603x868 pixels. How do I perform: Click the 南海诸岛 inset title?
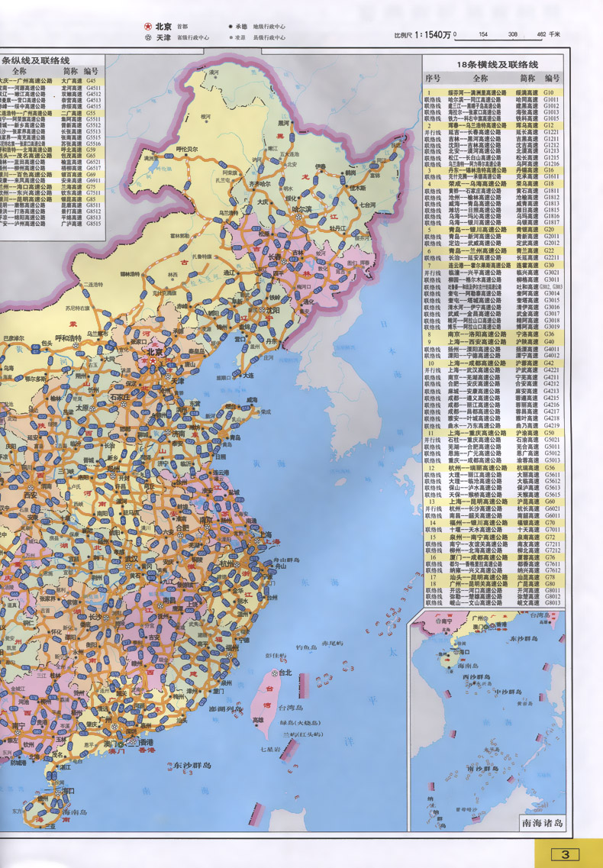(x=541, y=823)
